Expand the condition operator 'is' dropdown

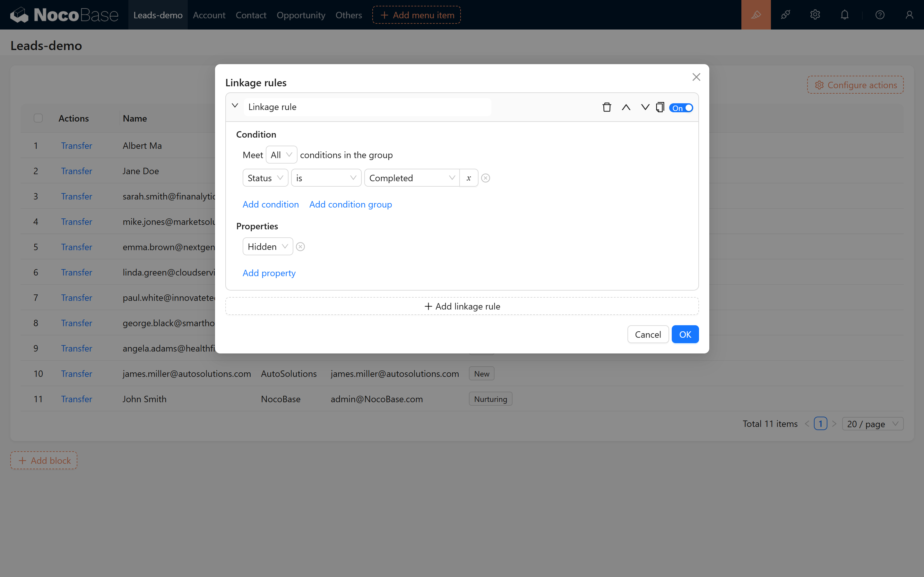326,177
